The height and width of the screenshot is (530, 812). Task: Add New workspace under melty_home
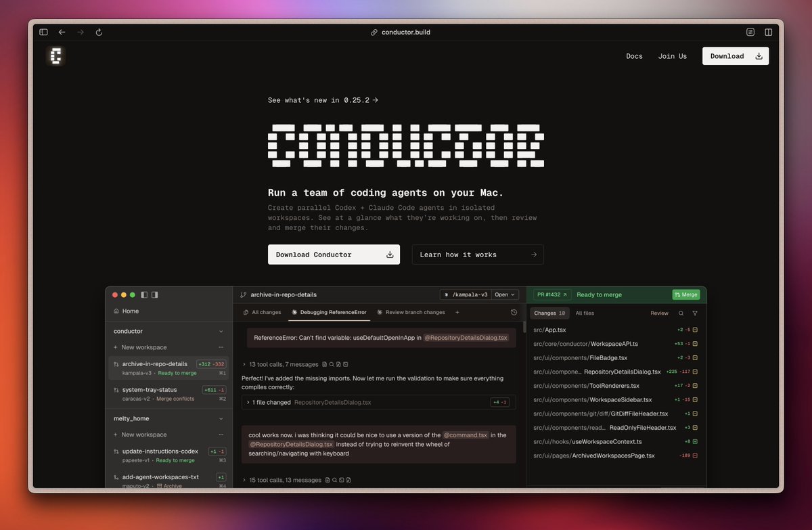[139, 435]
